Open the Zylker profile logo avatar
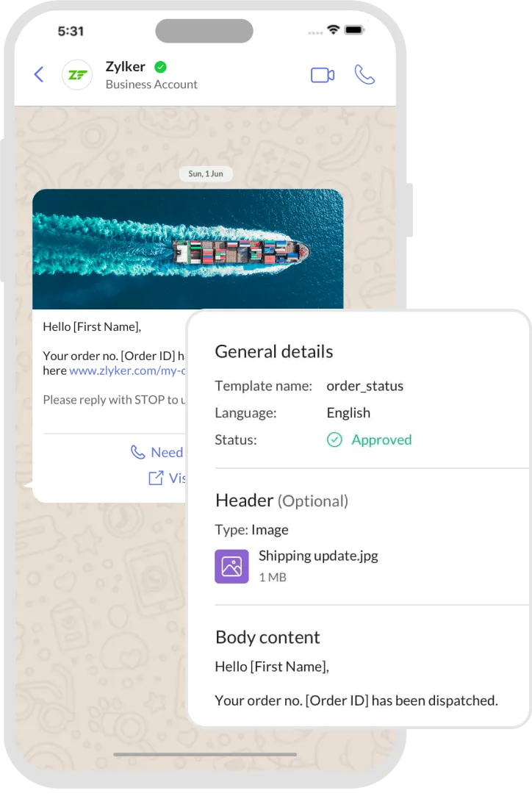Image resolution: width=532 pixels, height=796 pixels. coord(77,75)
